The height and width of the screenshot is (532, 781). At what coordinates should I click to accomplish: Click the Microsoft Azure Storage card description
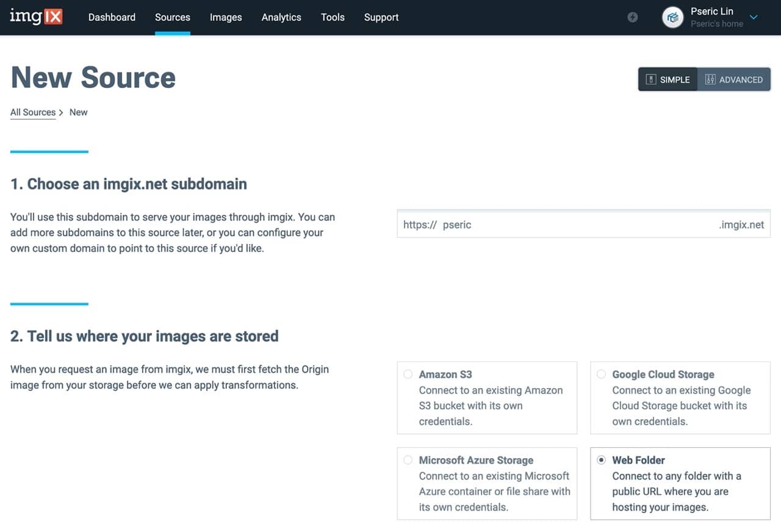pyautogui.click(x=495, y=491)
